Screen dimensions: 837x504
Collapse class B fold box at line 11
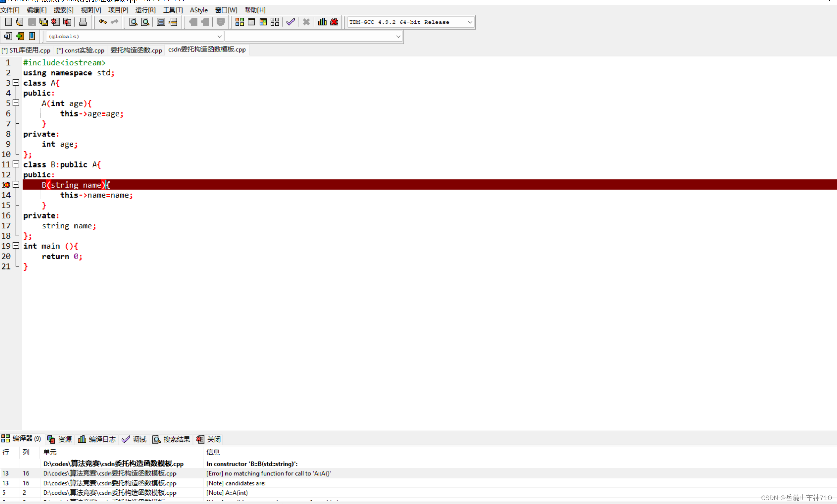coord(16,164)
